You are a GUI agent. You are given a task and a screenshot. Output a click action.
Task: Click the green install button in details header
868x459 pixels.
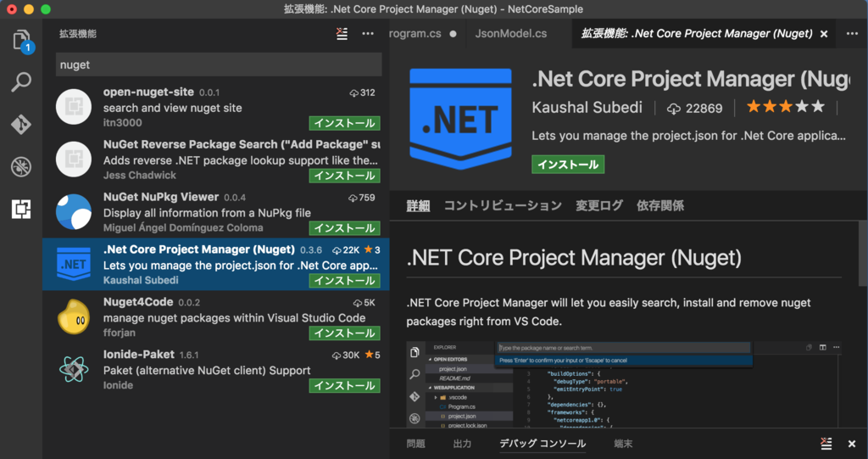tap(568, 165)
